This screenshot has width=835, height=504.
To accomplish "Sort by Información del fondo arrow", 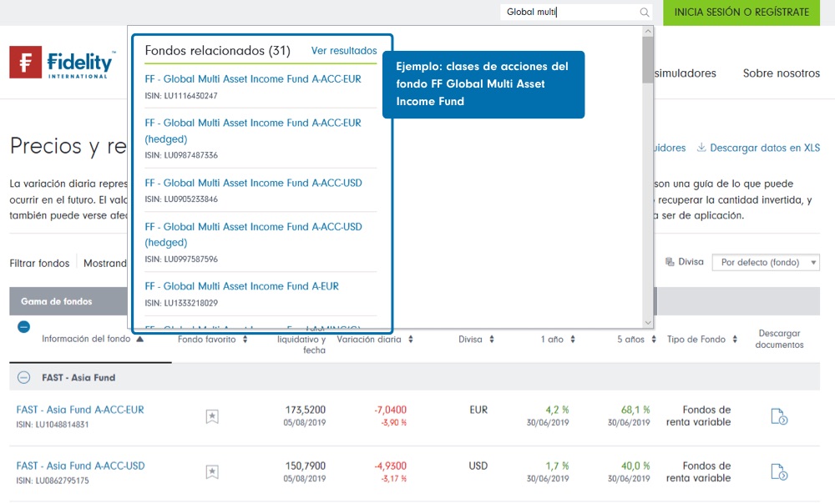I will tap(139, 339).
